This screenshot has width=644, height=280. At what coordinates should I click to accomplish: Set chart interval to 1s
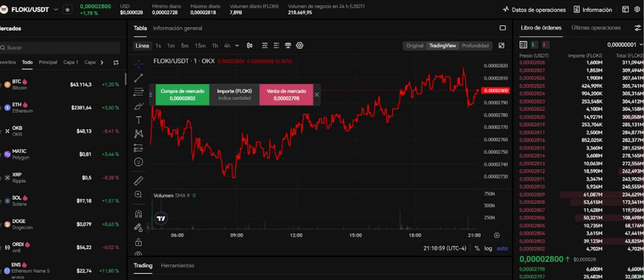[158, 46]
